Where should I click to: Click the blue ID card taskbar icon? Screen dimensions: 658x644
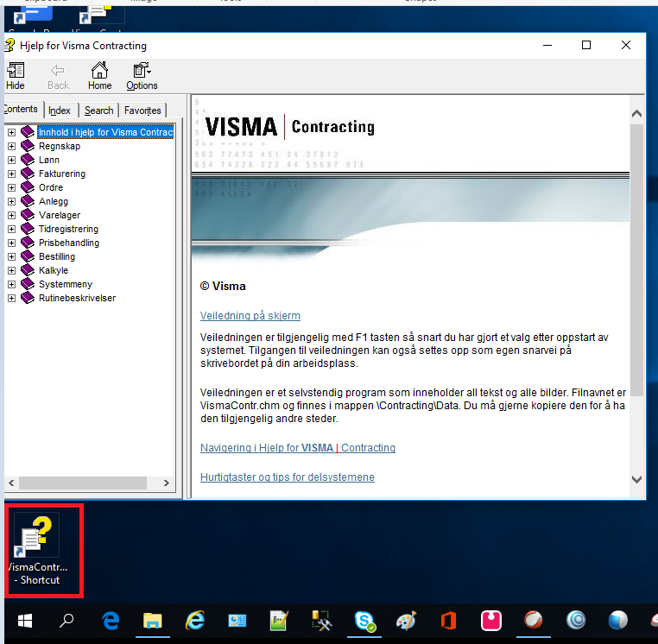[x=237, y=621]
